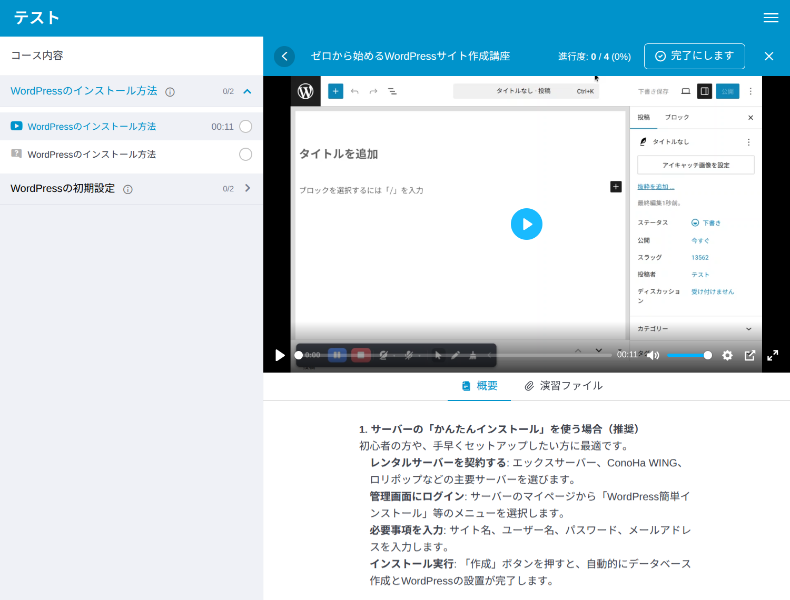Show info for WordPressのインストール方法 topic
The height and width of the screenshot is (600, 790).
170,92
